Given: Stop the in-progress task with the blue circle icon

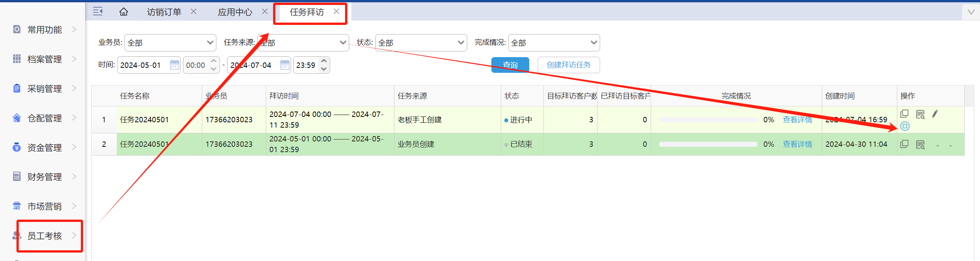Looking at the screenshot, I should [x=905, y=126].
